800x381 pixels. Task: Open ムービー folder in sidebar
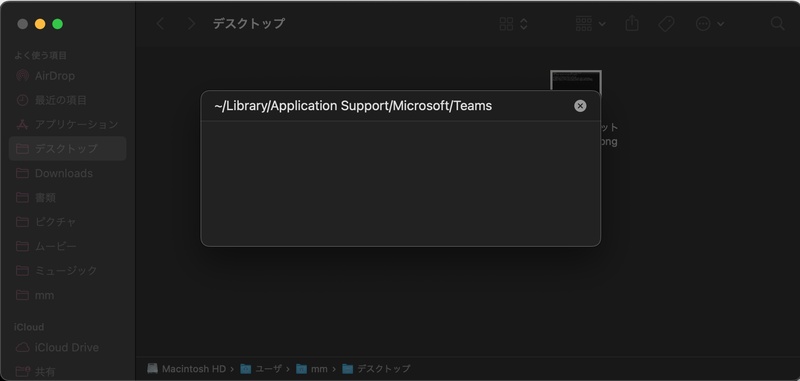coord(67,246)
